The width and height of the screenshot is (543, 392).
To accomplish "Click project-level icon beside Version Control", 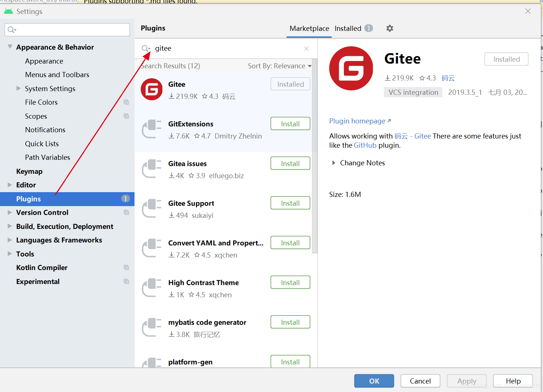I will coord(126,212).
